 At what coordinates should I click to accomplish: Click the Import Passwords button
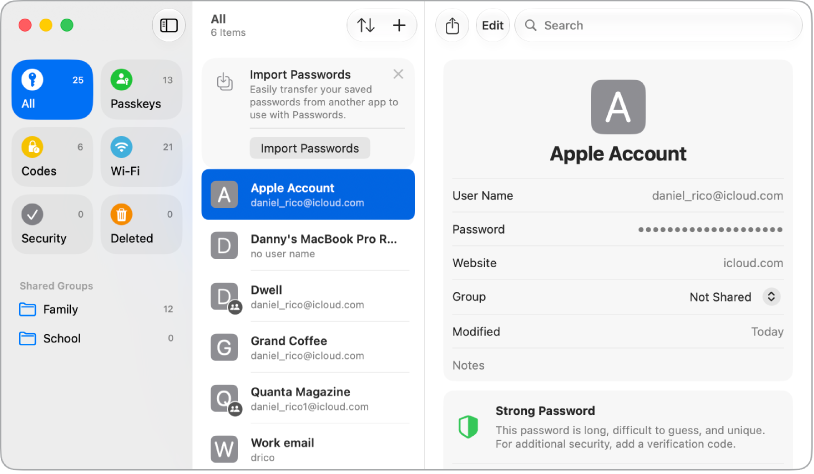(x=309, y=148)
